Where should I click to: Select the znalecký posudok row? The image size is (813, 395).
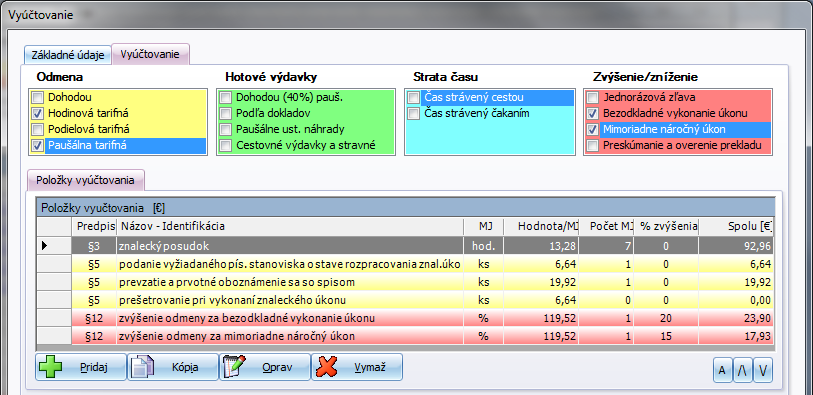406,246
